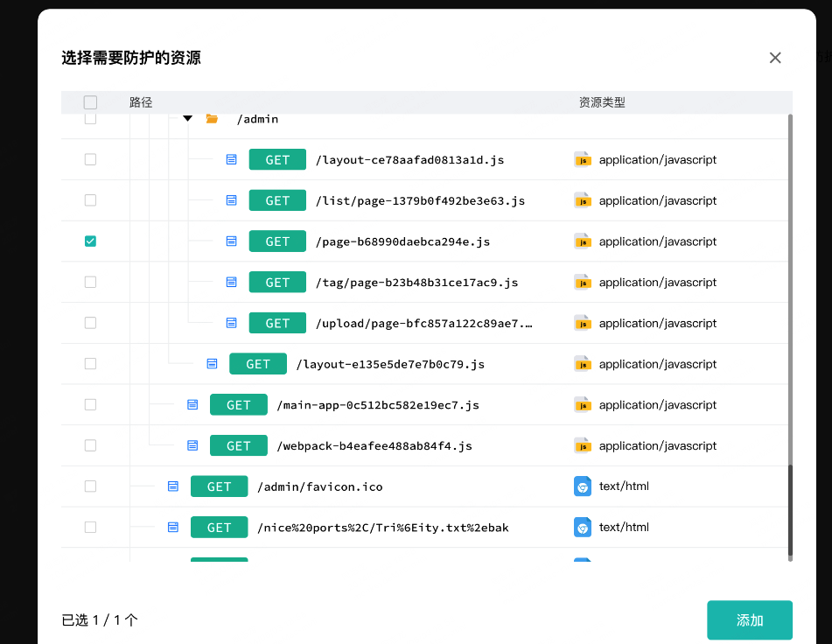The image size is (832, 644).
Task: Click JS type icon in upload/page-bfc857a122c89ae7 row
Action: pyautogui.click(x=583, y=323)
